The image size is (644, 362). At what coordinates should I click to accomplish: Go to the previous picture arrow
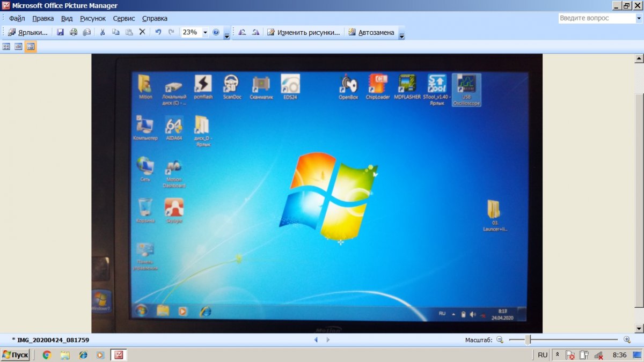316,339
